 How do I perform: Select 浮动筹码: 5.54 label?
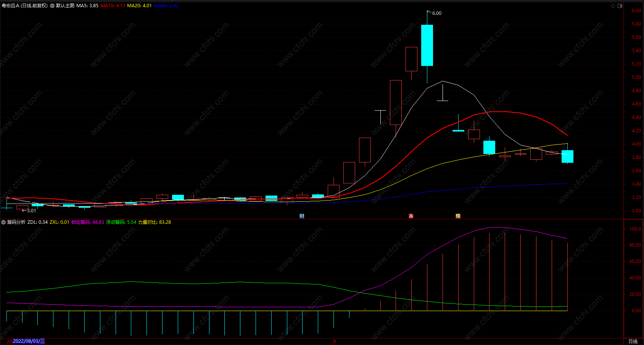(121, 222)
